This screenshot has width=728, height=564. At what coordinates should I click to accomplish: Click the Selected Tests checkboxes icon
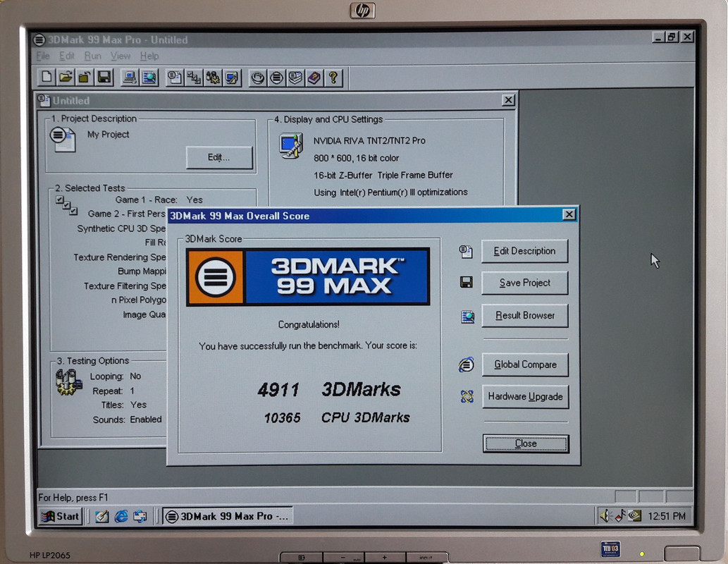[x=66, y=205]
